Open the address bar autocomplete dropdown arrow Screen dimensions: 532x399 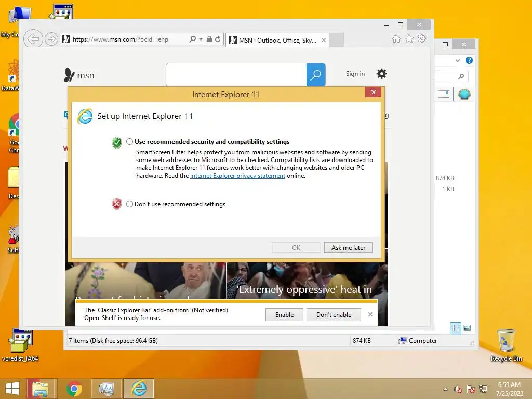click(201, 39)
